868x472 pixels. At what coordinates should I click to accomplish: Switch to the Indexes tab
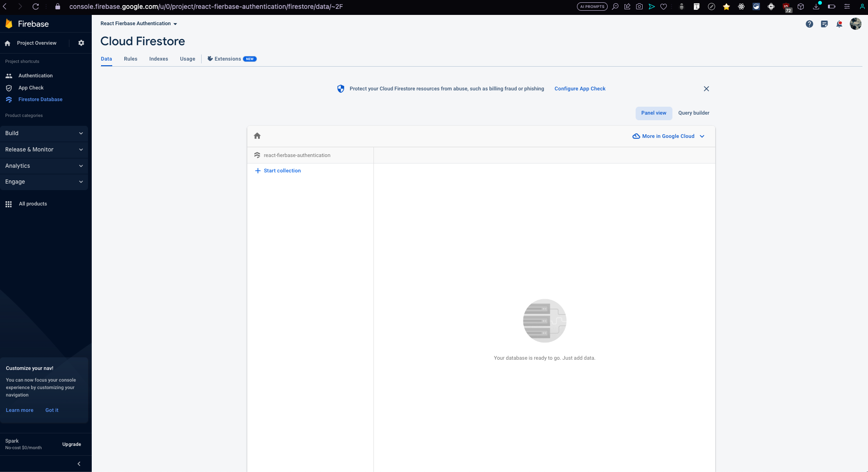(x=158, y=59)
